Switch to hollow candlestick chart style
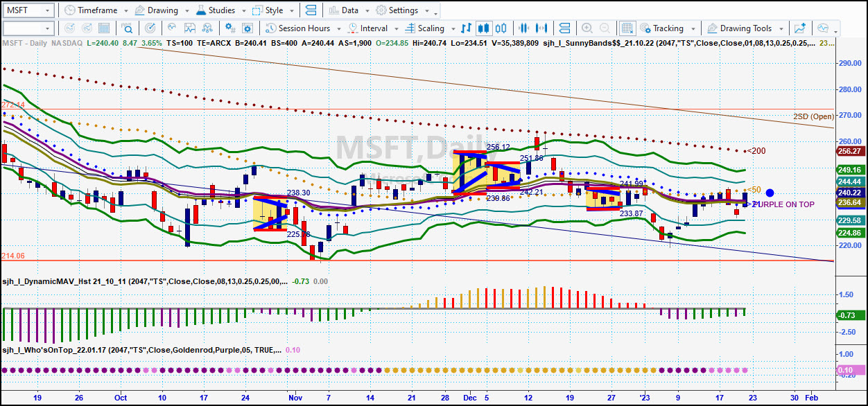The image size is (868, 406). coord(501,28)
